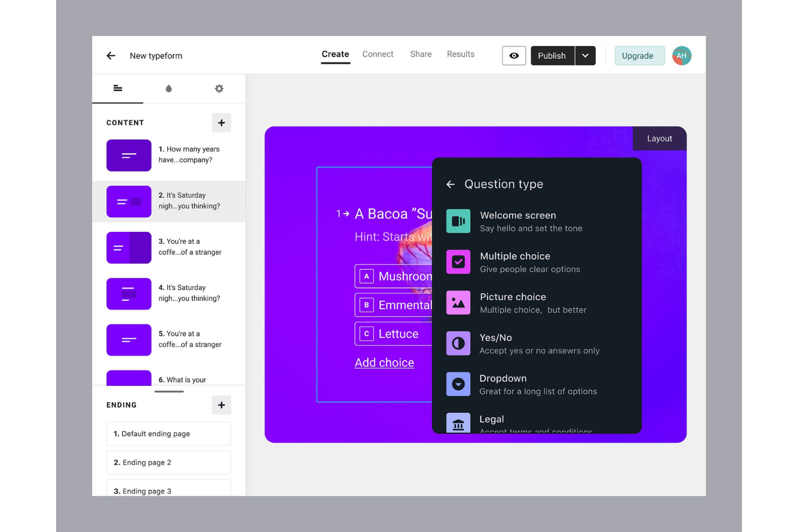This screenshot has width=798, height=532.
Task: Open the Share tab
Action: point(421,54)
